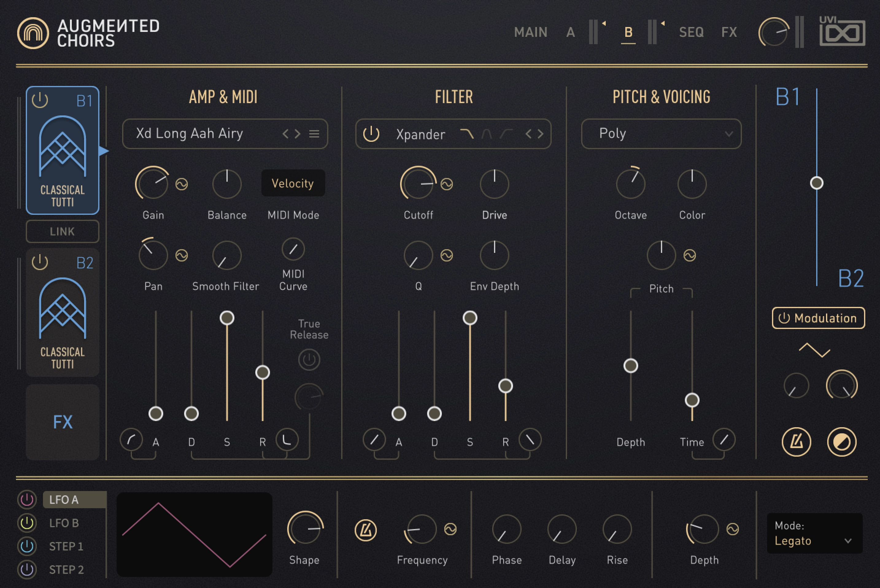
Task: Switch to the top FX tab
Action: coord(729,32)
